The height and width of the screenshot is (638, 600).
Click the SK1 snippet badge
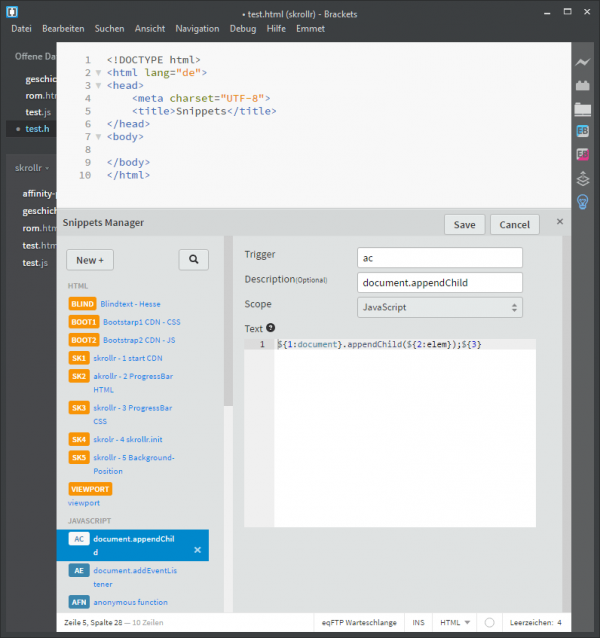click(x=79, y=358)
